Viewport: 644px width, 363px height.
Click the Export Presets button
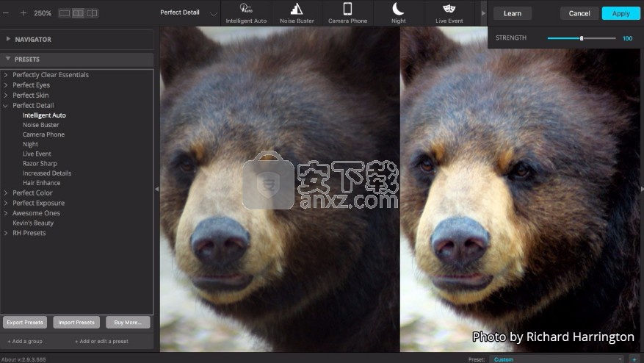[x=25, y=323]
